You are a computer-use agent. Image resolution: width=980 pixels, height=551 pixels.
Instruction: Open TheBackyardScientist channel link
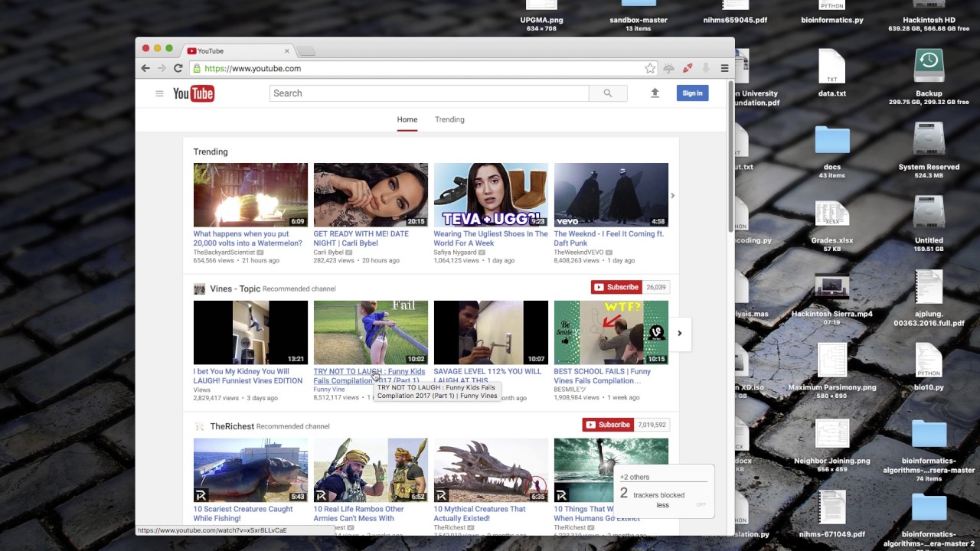click(x=224, y=252)
